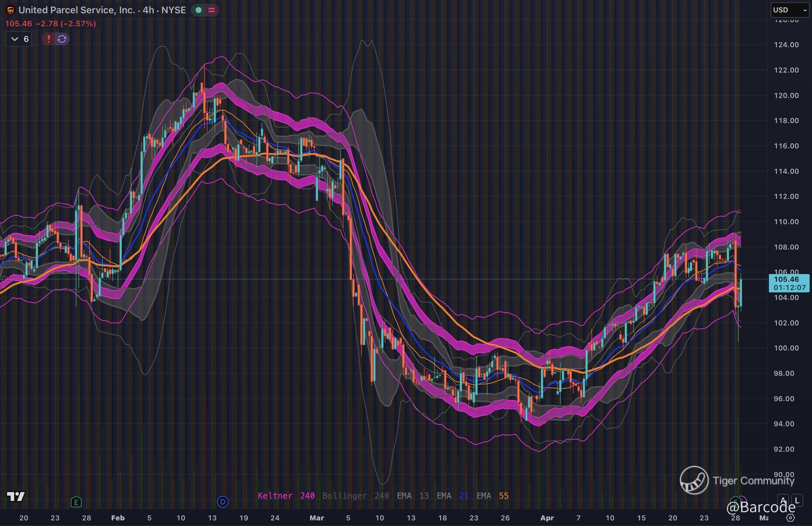Open the TradingView logo at bottom left
Viewport: 812px width, 526px height.
pyautogui.click(x=16, y=496)
